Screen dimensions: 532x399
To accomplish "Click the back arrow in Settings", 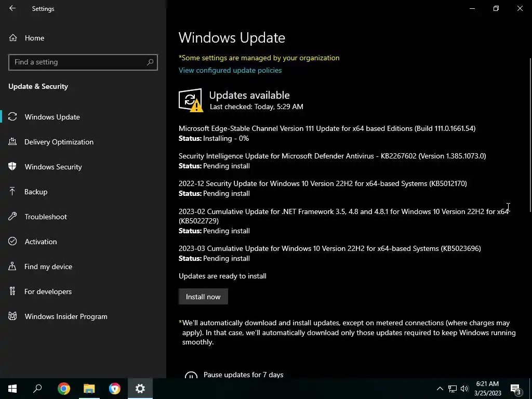I will coord(12,8).
